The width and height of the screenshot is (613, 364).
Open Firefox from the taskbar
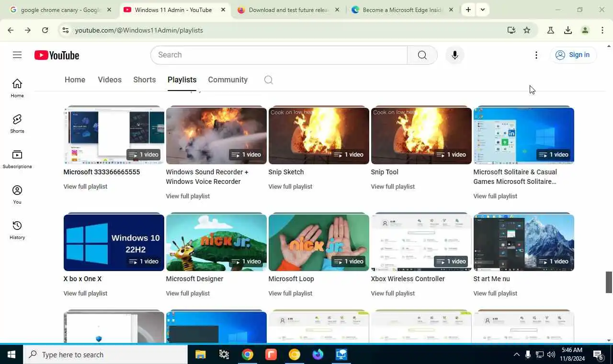318,354
